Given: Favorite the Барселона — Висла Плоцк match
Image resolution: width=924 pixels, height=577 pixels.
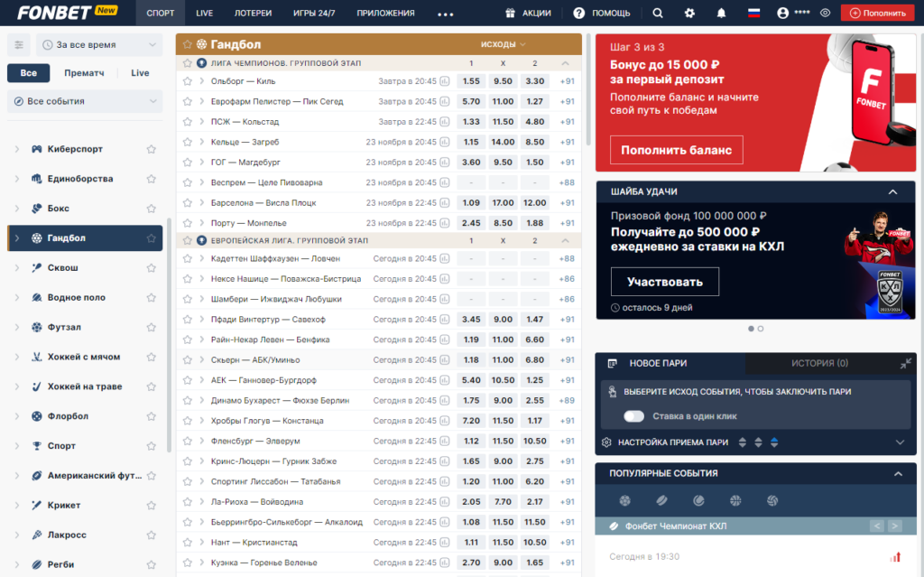Looking at the screenshot, I should point(188,202).
